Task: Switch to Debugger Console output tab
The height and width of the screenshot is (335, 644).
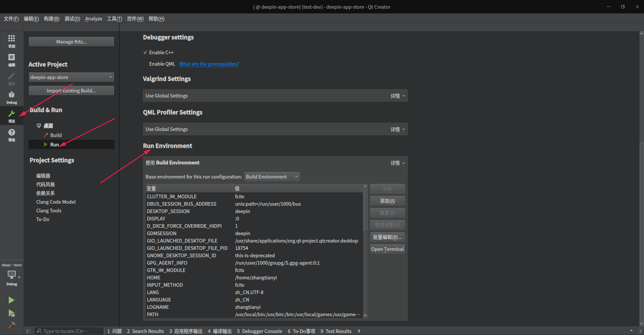Action: click(x=260, y=331)
